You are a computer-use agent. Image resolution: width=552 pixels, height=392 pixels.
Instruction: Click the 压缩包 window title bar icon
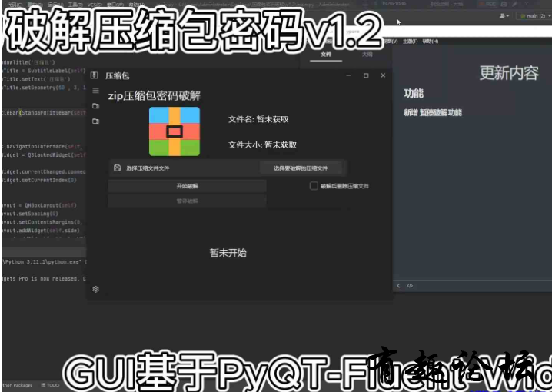coord(94,75)
